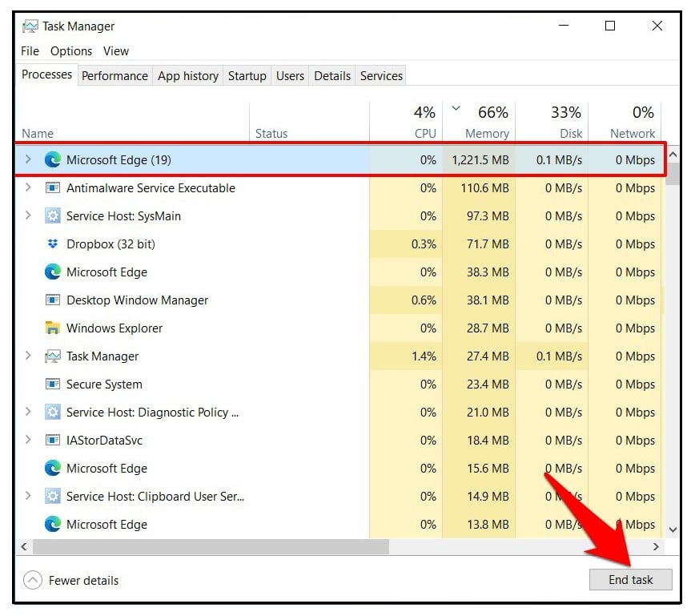Expand the IAStorDataSvc row
This screenshot has height=616, width=691.
click(28, 440)
